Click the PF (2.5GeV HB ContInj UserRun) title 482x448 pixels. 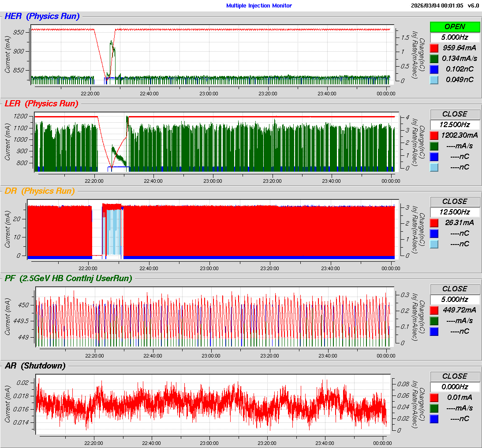(x=68, y=279)
